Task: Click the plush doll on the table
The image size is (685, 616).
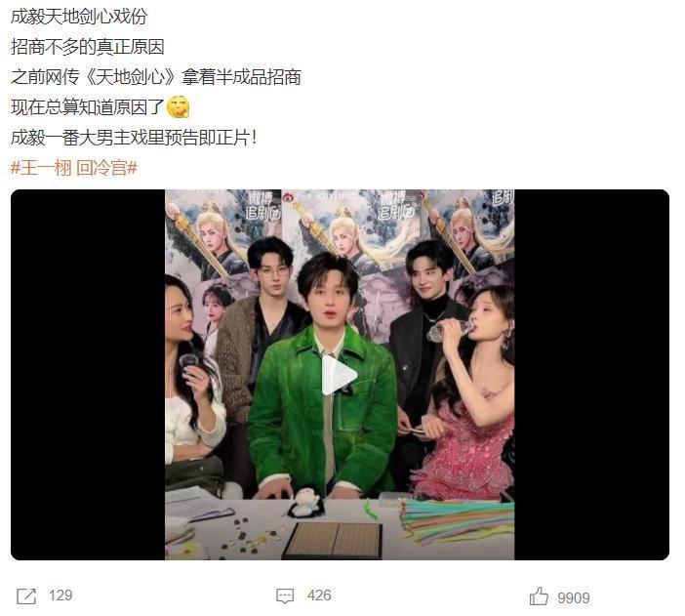Action: (x=305, y=503)
